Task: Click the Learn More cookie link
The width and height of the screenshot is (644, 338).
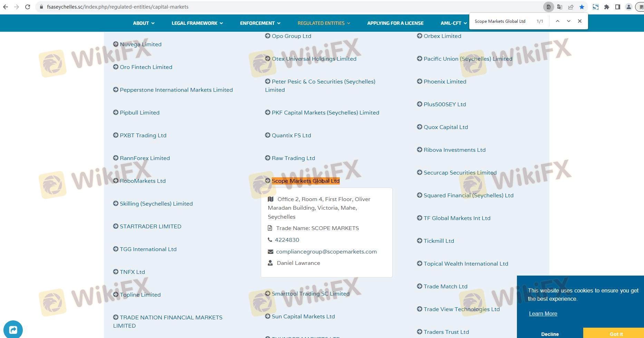Action: pos(543,314)
